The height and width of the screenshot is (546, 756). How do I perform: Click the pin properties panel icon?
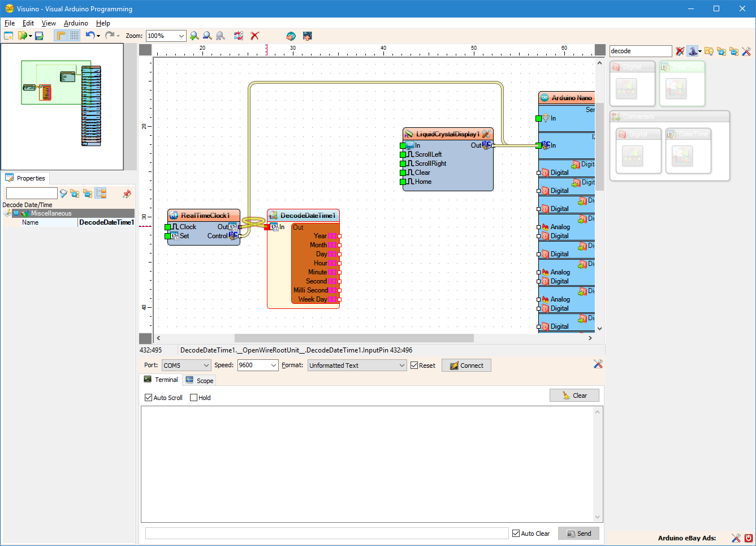(x=127, y=194)
